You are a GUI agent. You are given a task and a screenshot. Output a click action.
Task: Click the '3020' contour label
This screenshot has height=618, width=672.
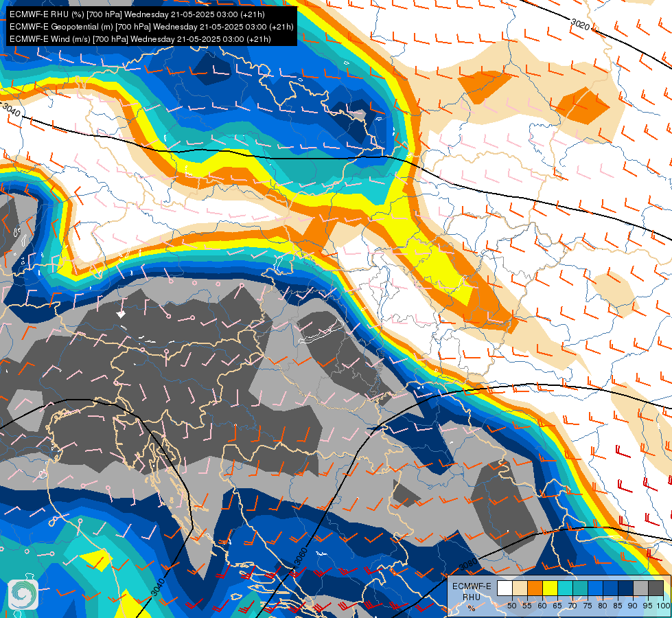point(580,25)
